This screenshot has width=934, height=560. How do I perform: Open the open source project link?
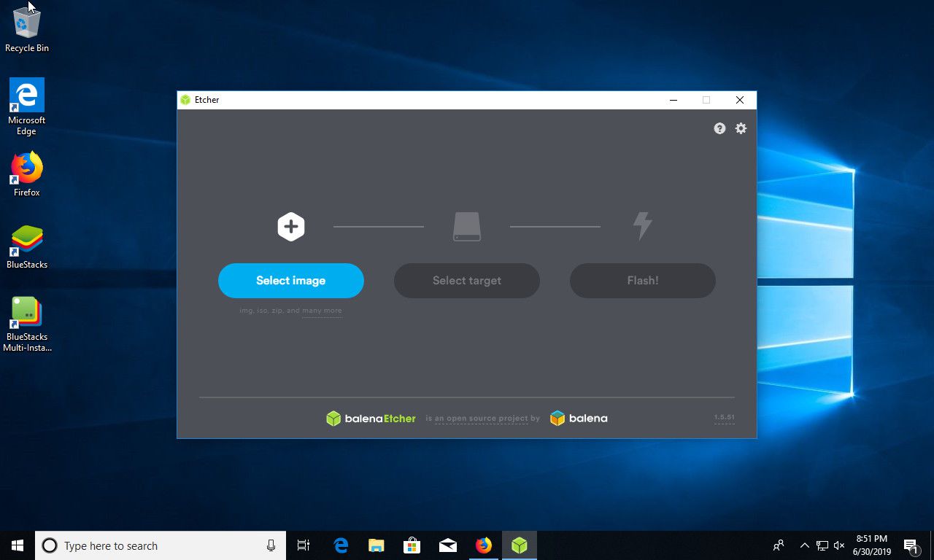click(481, 419)
